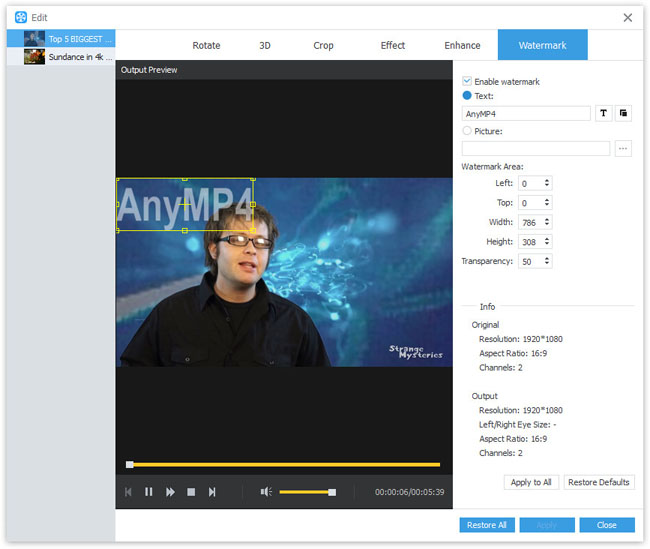Click the fast forward playback icon

pos(170,492)
